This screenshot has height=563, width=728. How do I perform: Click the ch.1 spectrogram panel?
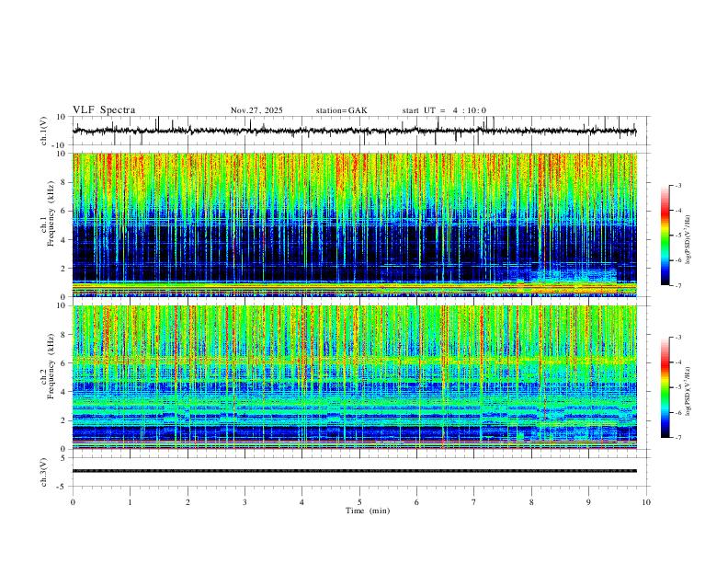[x=354, y=224]
